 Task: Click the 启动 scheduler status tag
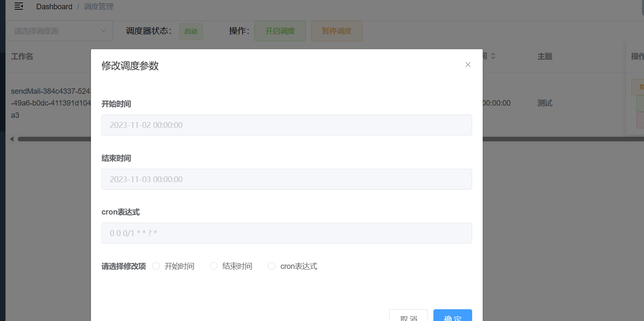[191, 31]
